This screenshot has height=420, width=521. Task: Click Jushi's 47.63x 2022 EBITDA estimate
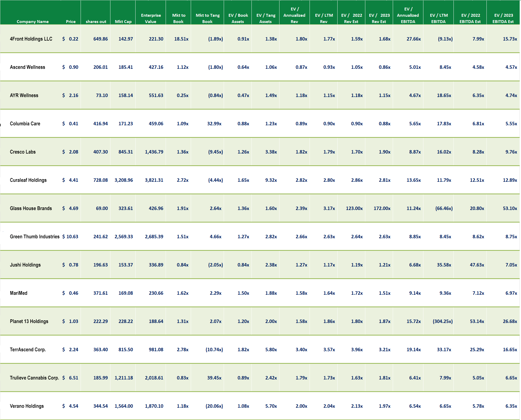tap(477, 265)
